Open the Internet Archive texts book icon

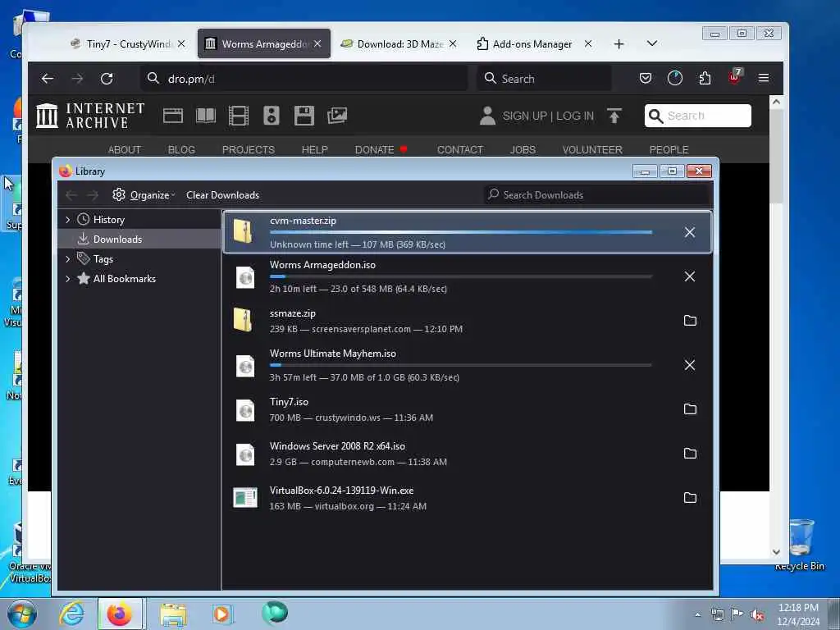(206, 116)
